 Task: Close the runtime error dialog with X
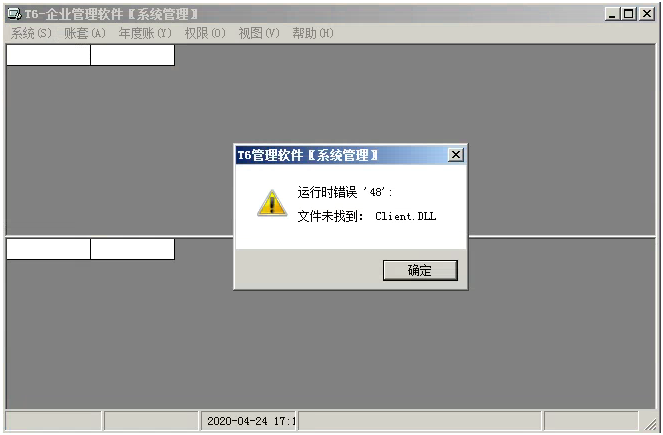click(456, 155)
